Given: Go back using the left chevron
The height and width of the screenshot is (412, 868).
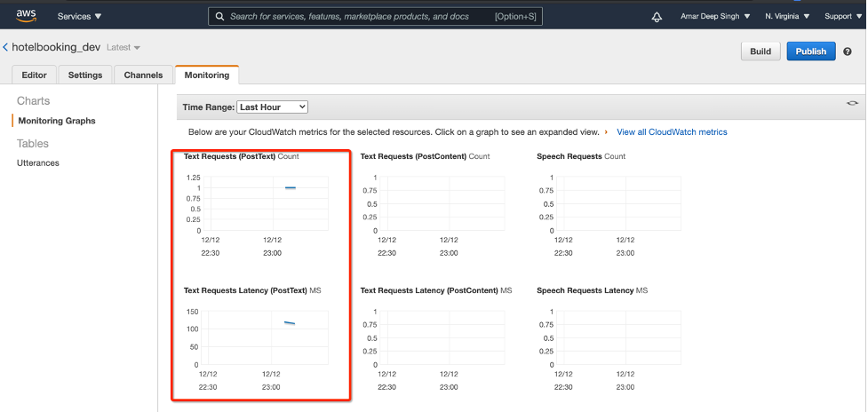Looking at the screenshot, I should tap(5, 47).
